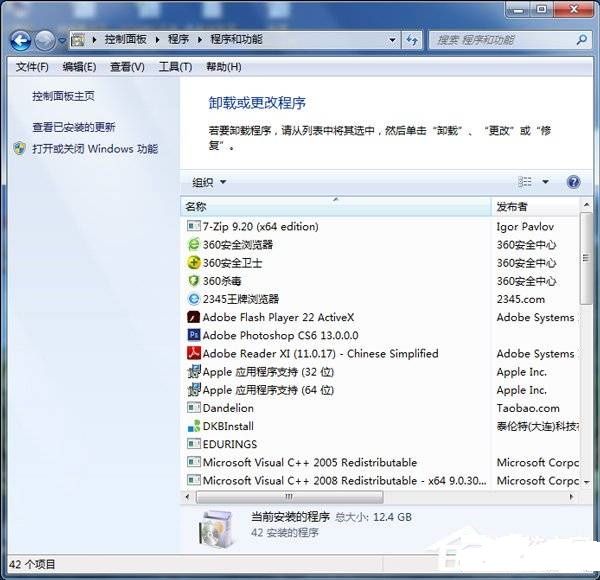Image resolution: width=600 pixels, height=580 pixels.
Task: Expand the 组织 dropdown menu
Action: 209,182
